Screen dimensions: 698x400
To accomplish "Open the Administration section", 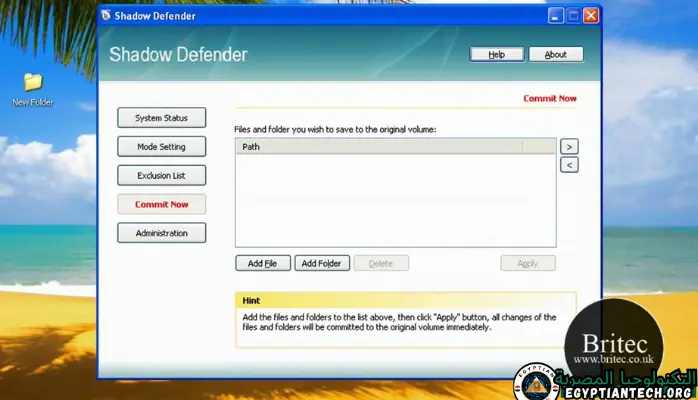I will coord(161,233).
